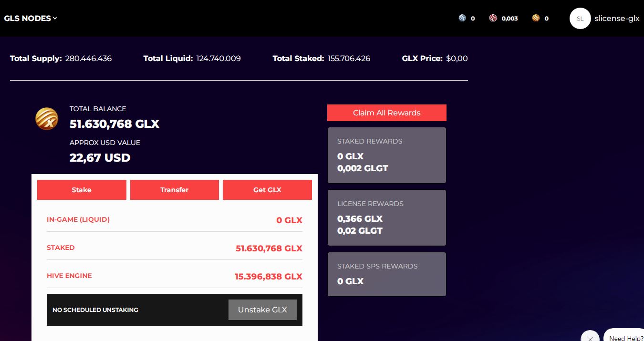Open the GLS NODES dropdown menu

31,18
